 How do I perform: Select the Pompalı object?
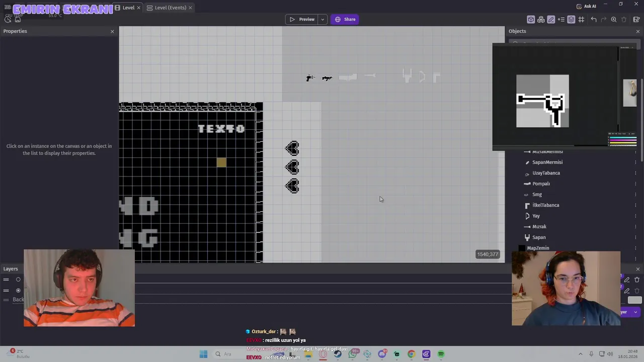point(541,184)
